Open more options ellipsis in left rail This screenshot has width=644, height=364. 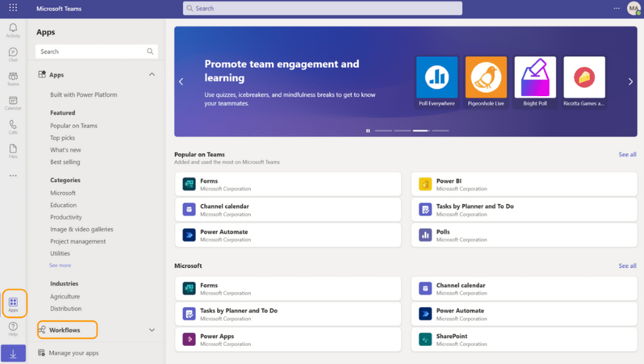tap(13, 176)
